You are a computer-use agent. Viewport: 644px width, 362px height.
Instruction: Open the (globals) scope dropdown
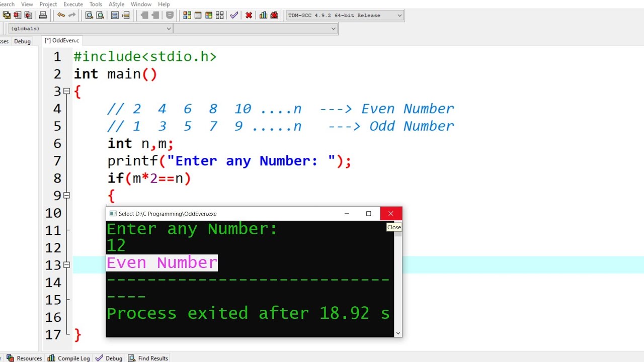[x=91, y=29]
